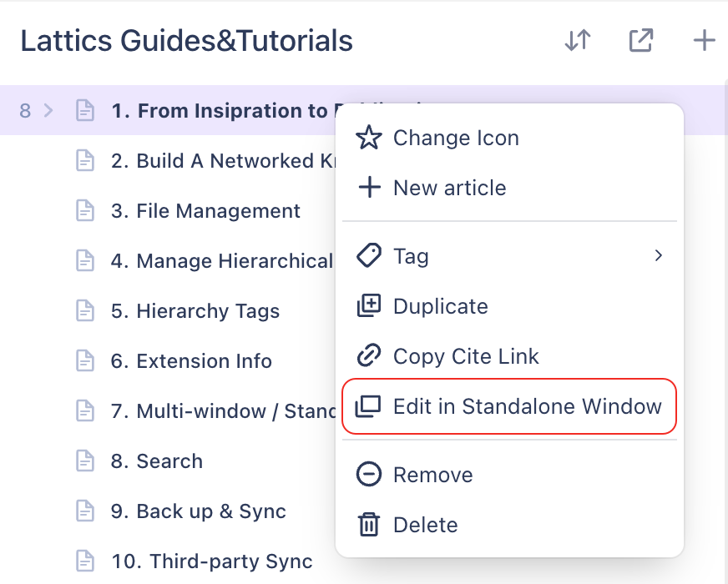The image size is (728, 584).
Task: Click the Lattics Guides&Tutorials title
Action: [187, 40]
